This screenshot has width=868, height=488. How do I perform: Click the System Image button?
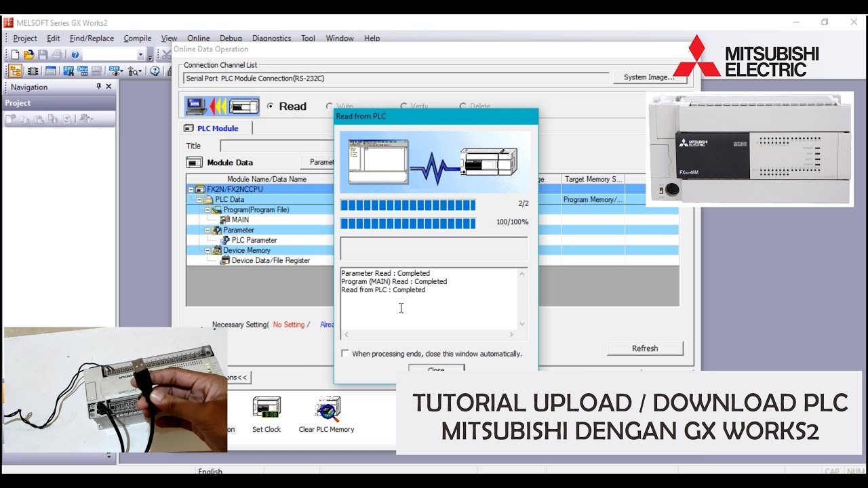(x=649, y=77)
